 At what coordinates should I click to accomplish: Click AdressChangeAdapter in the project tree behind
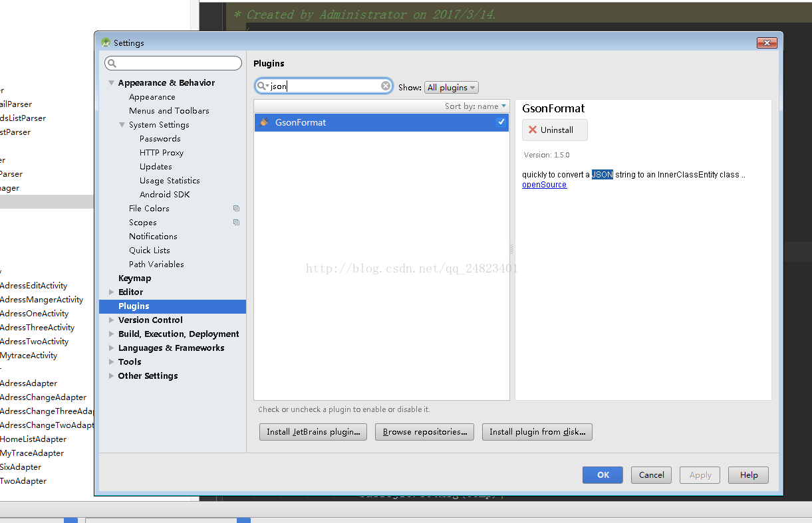[x=43, y=397]
